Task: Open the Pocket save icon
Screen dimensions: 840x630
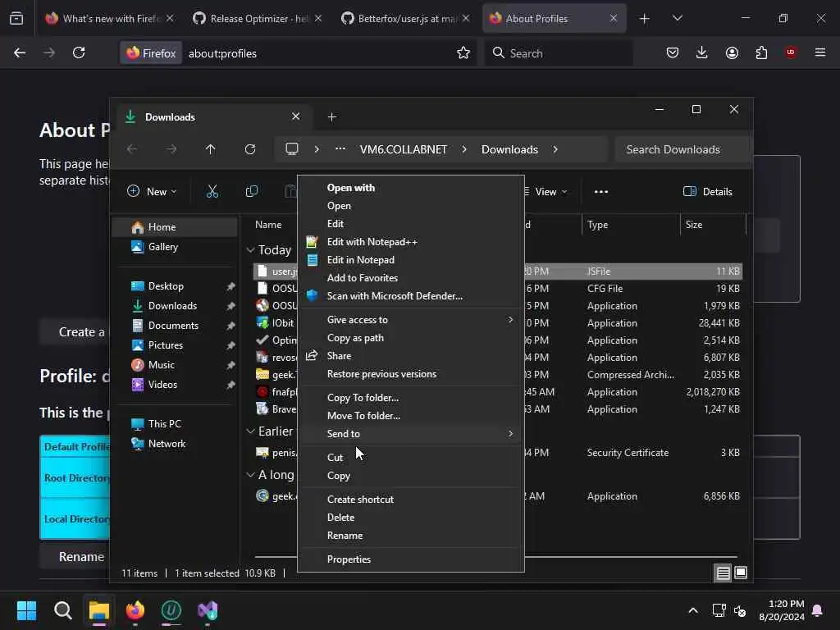Action: [673, 53]
